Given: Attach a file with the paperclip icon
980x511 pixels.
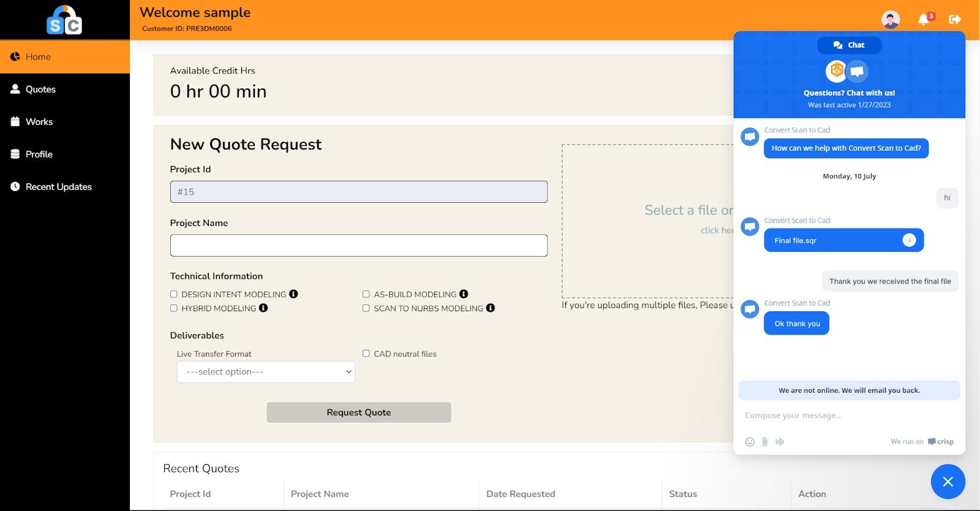Looking at the screenshot, I should tap(765, 442).
